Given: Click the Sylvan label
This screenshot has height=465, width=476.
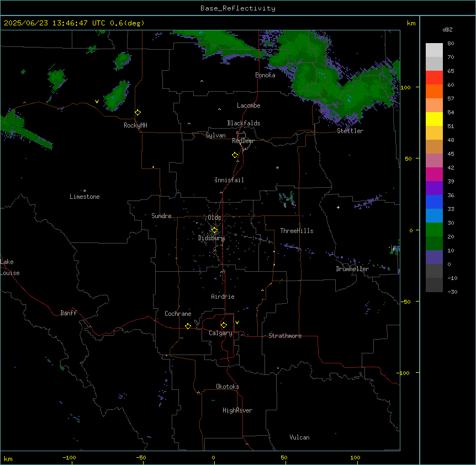Looking at the screenshot, I should pyautogui.click(x=215, y=135).
